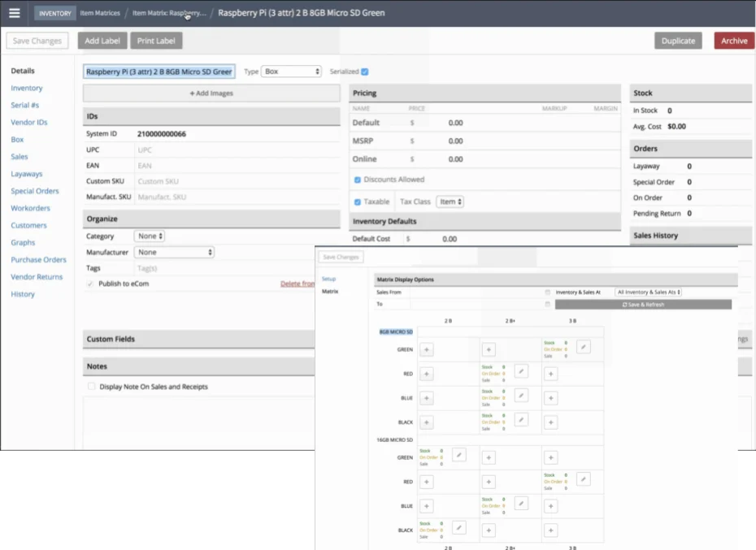The image size is (756, 550).
Task: Go to Item Matrices breadcrumb
Action: click(x=100, y=13)
